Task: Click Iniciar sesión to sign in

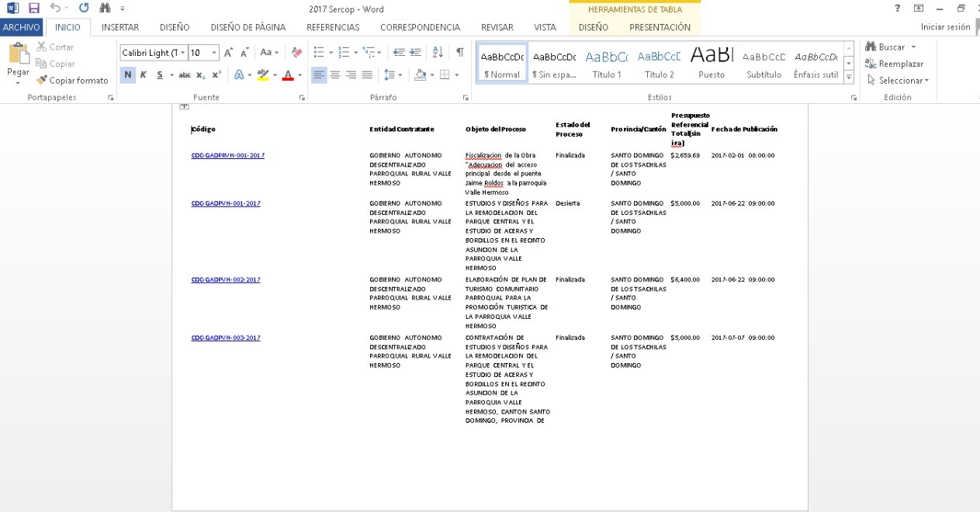Action: [945, 27]
